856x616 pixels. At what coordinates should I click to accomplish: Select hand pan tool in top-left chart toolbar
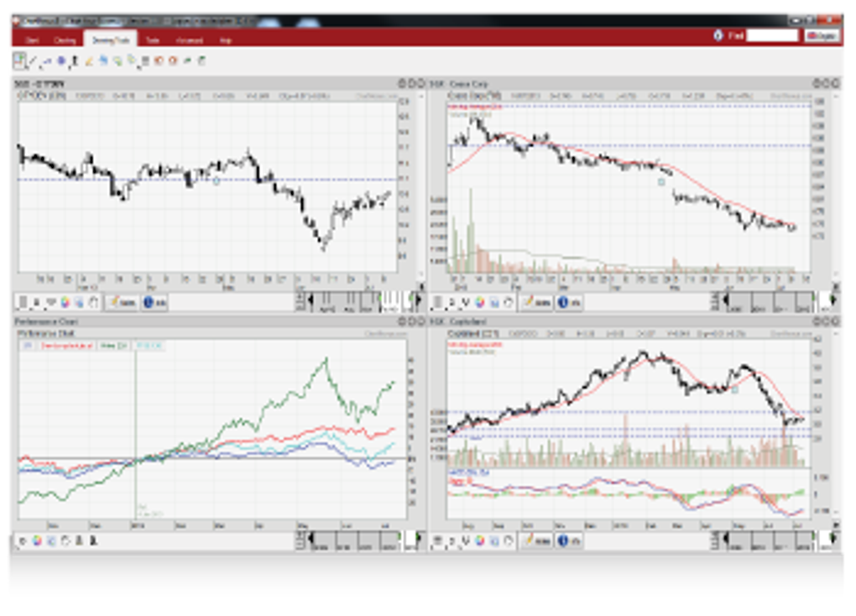click(x=93, y=302)
